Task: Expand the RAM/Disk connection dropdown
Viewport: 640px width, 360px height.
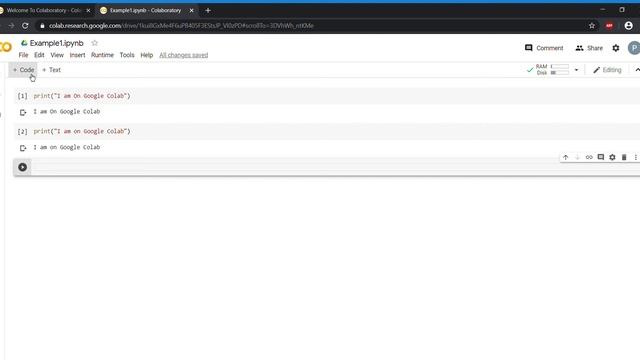Action: tap(576, 70)
